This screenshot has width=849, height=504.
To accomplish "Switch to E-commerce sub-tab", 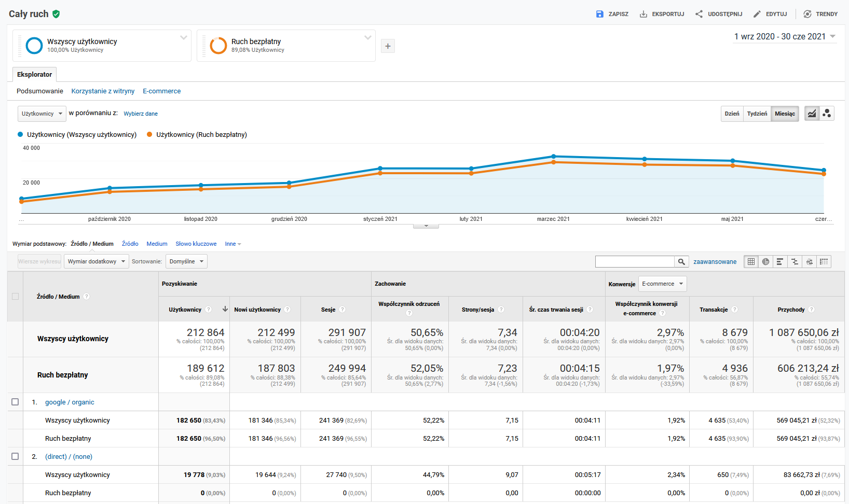I will [162, 91].
